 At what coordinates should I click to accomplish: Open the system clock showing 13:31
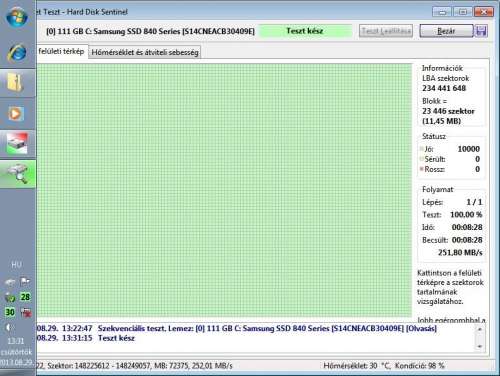16,341
